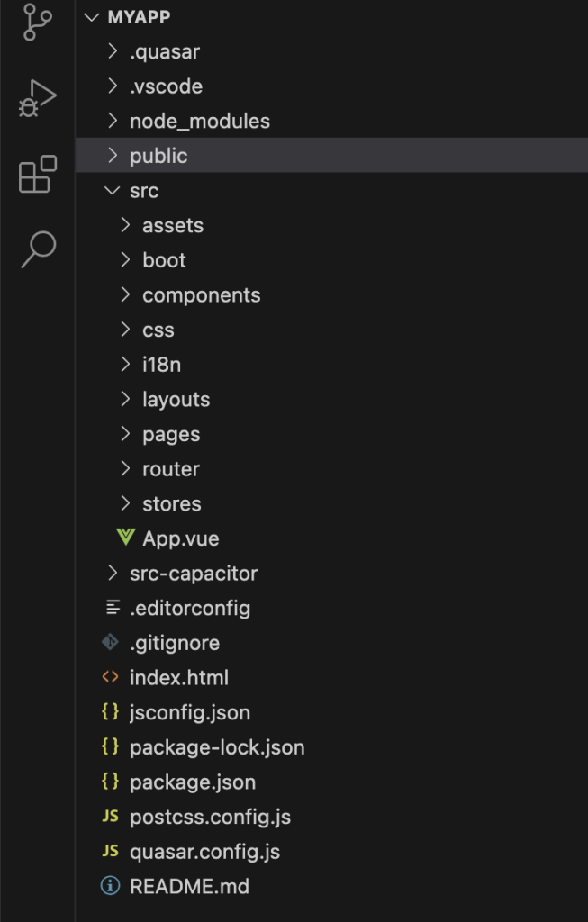The height and width of the screenshot is (922, 588).
Task: Open the pages folder
Action: click(171, 434)
